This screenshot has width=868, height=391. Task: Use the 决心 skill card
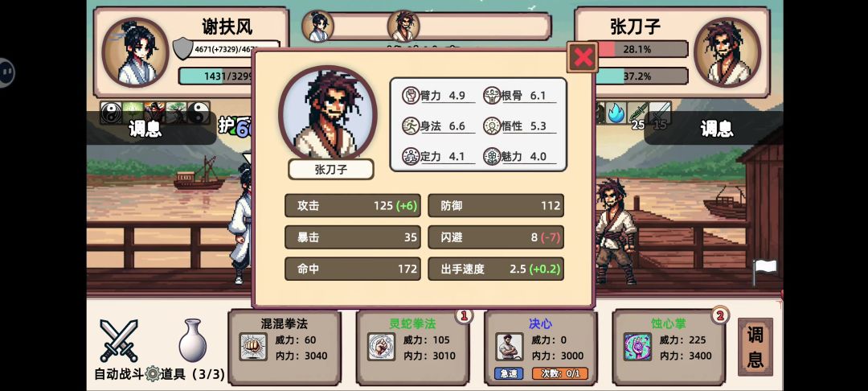(x=541, y=348)
